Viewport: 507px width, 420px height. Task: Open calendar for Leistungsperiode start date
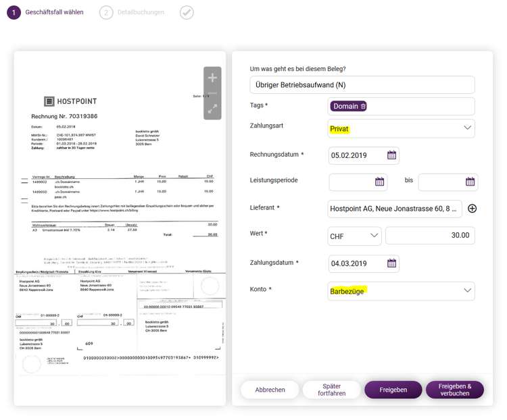pyautogui.click(x=379, y=182)
